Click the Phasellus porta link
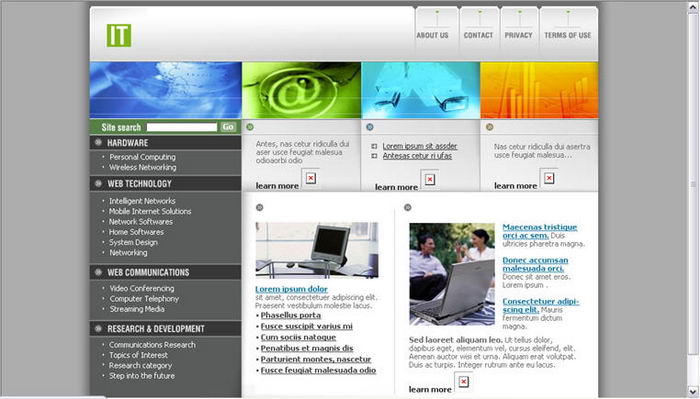Viewport: 700px width, 399px height. pos(291,315)
